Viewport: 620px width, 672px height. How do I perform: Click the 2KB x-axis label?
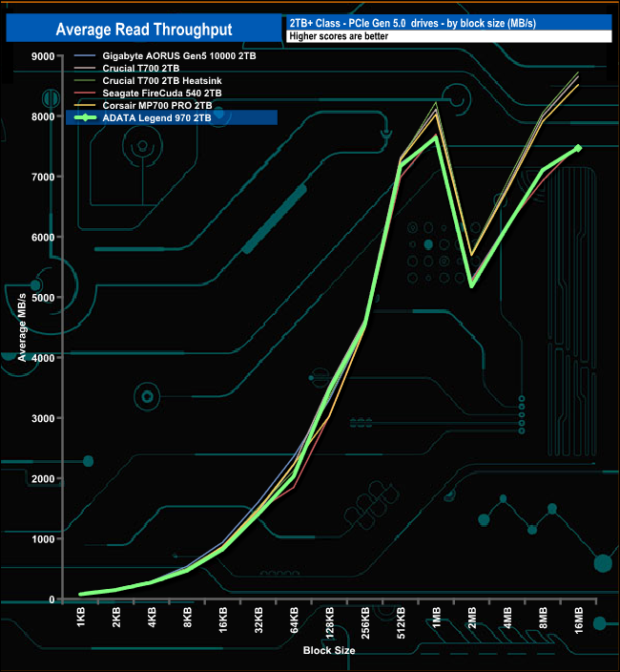click(116, 618)
